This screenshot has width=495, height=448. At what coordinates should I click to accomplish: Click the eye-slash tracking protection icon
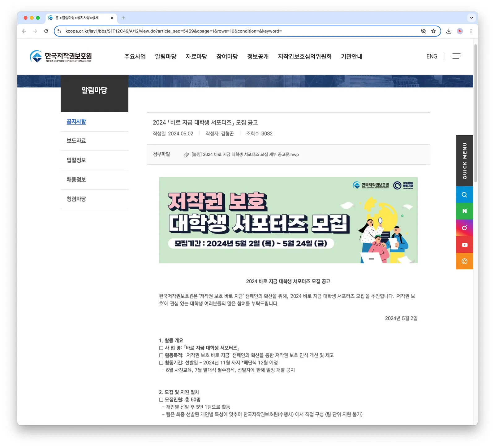(424, 31)
